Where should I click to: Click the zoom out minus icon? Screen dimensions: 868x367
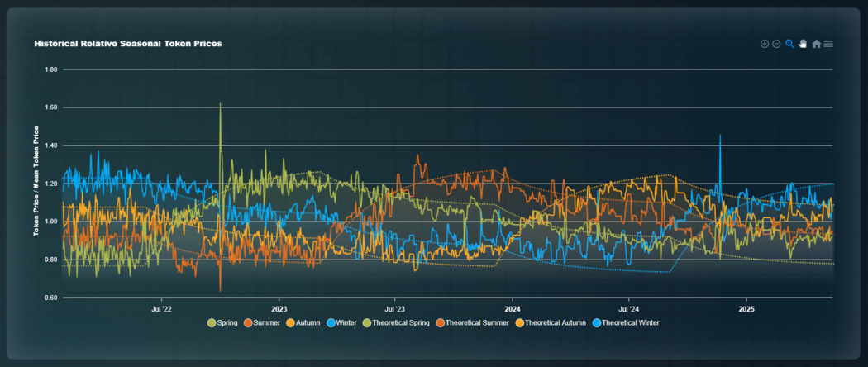(x=776, y=44)
